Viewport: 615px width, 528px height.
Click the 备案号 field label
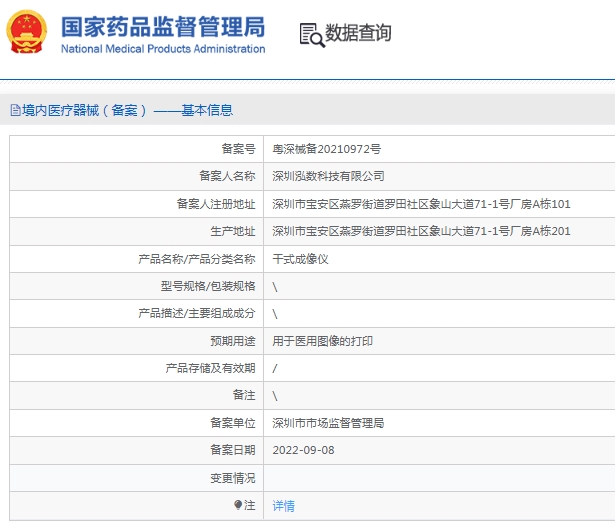coord(238,149)
